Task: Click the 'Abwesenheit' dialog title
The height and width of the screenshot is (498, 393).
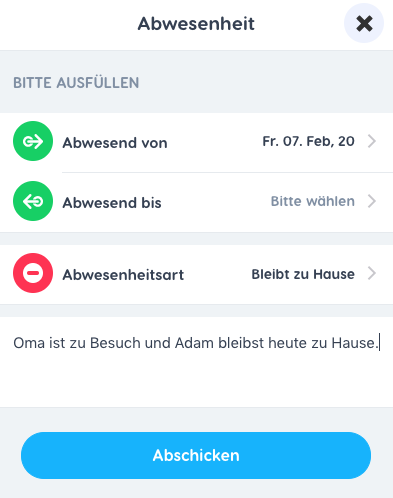Action: tap(196, 24)
